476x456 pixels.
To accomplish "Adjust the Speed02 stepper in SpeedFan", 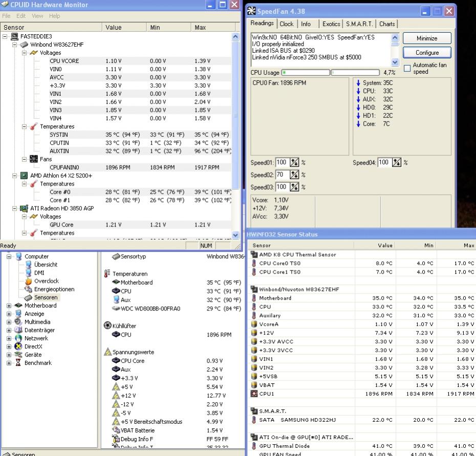I will point(294,175).
